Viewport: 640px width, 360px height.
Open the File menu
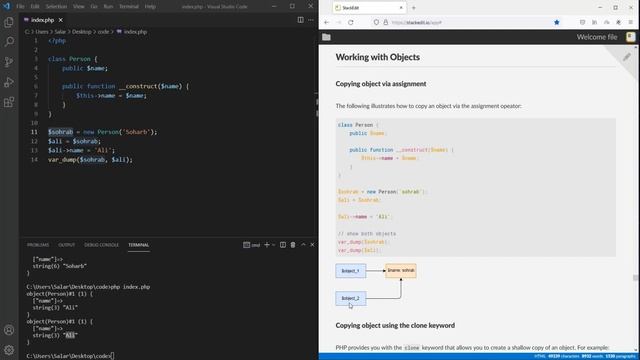tap(20, 7)
